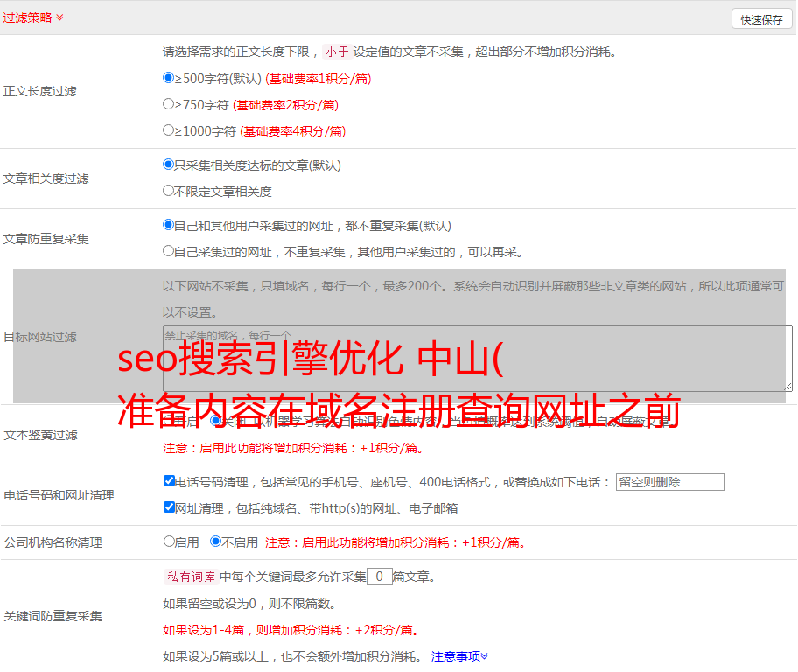Select 启用 for 公司机构名称清理
This screenshot has height=672, width=798.
169,542
